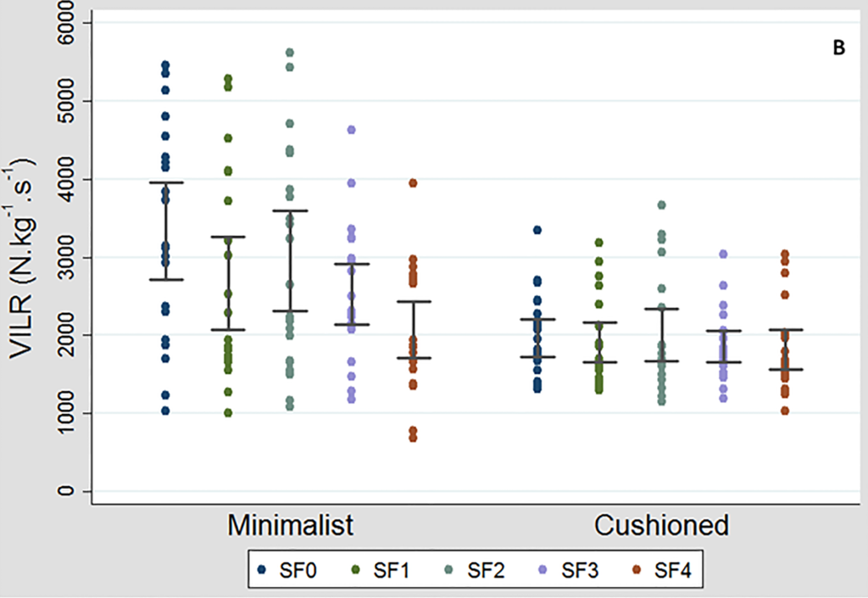Select the highest teal SF2 Cushioned data point
The image size is (868, 598).
coord(661,205)
